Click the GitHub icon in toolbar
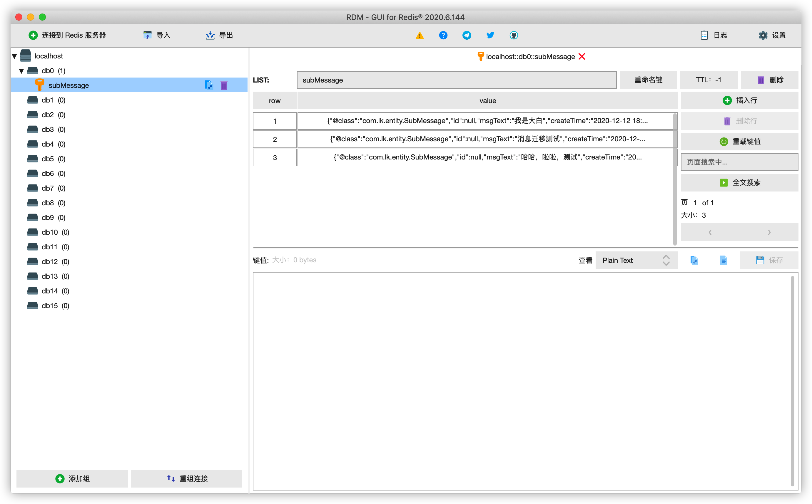The width and height of the screenshot is (812, 504). [x=514, y=35]
